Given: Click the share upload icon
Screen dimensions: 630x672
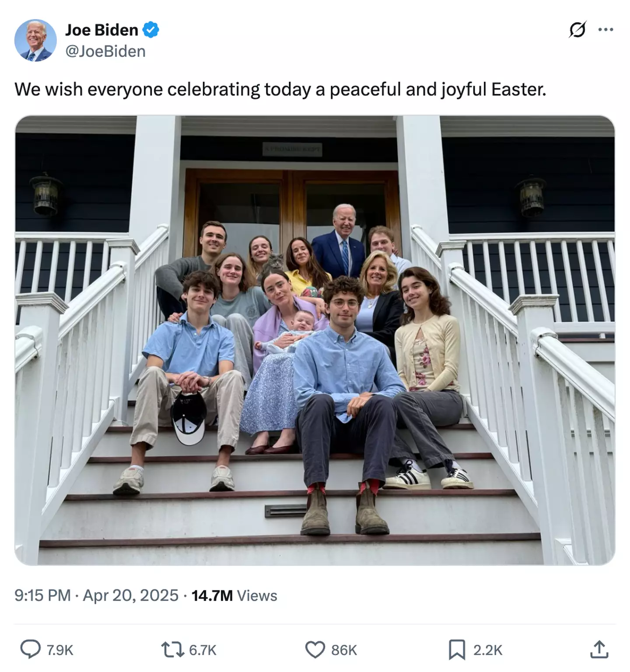Looking at the screenshot, I should pos(599,649).
